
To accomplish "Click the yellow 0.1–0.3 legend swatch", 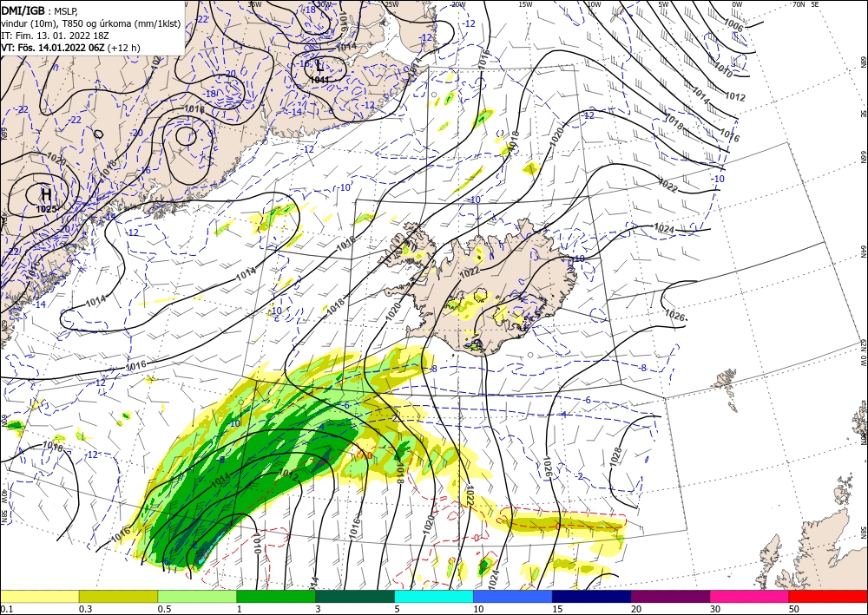I will tap(39, 596).
